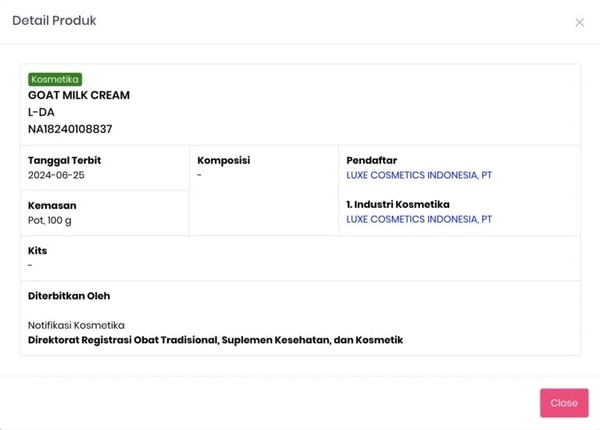Open the Industri Kosmetika company link
The image size is (600, 430).
click(x=419, y=219)
